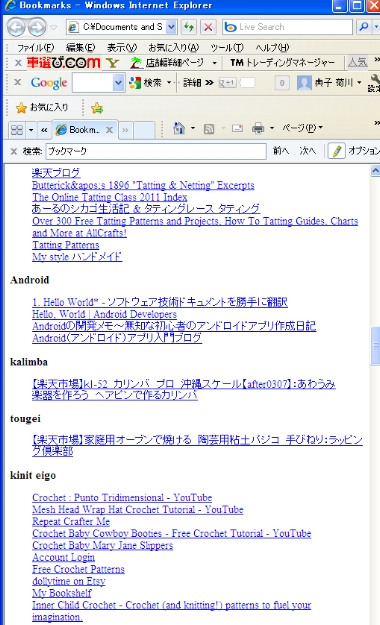Open the Repeat Crafter Me link

click(x=71, y=521)
